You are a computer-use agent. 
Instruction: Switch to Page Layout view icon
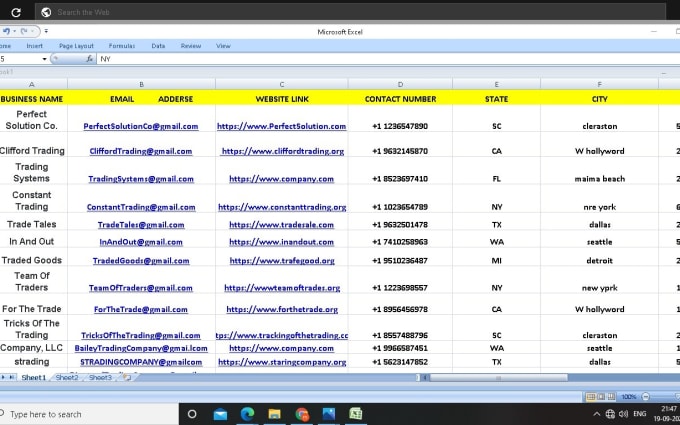click(x=601, y=396)
